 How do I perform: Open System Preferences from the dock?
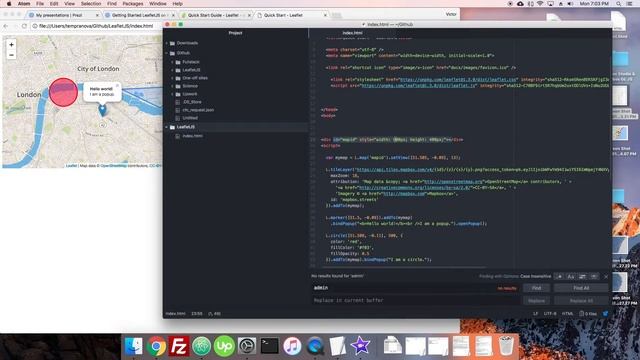(247, 346)
